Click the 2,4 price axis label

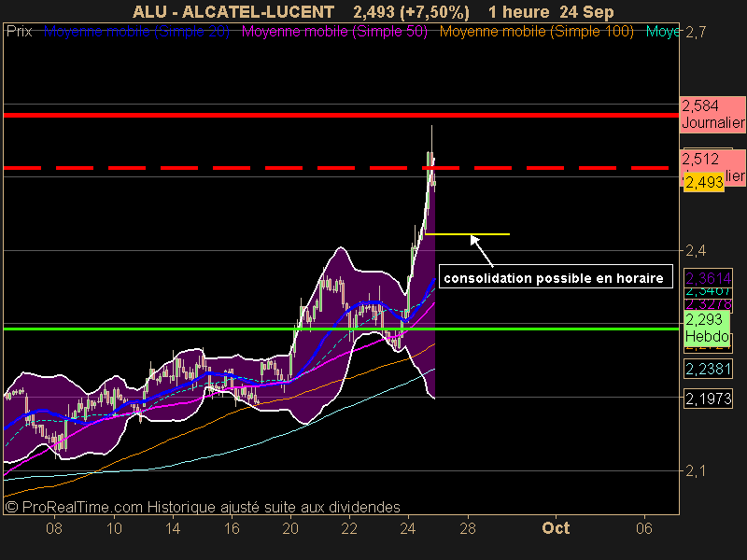click(696, 250)
